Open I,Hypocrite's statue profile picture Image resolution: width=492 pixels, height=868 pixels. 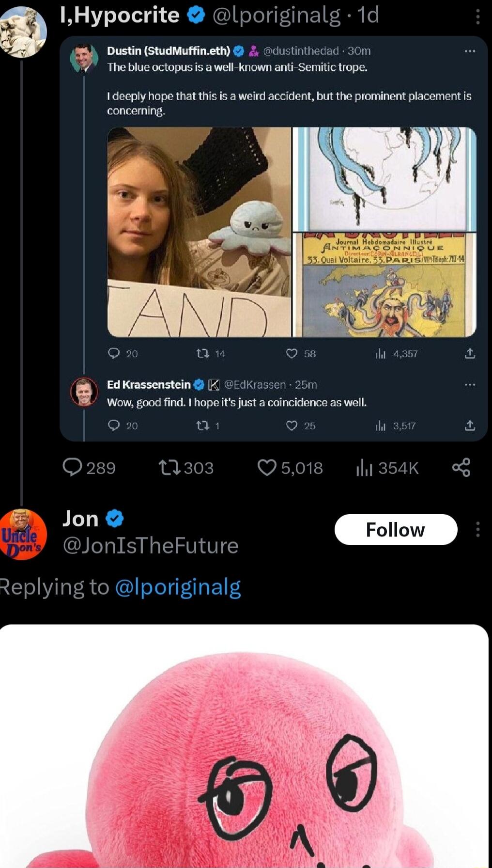point(23,32)
